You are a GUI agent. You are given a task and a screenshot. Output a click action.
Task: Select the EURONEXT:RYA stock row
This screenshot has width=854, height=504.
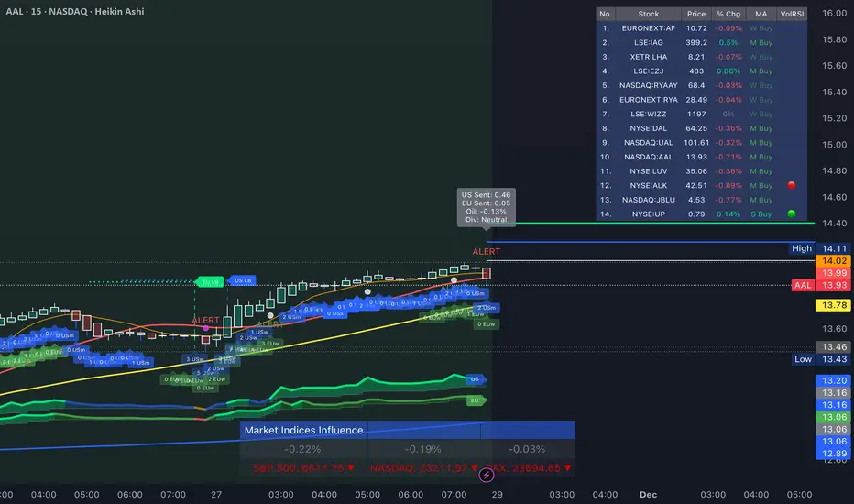(702, 100)
